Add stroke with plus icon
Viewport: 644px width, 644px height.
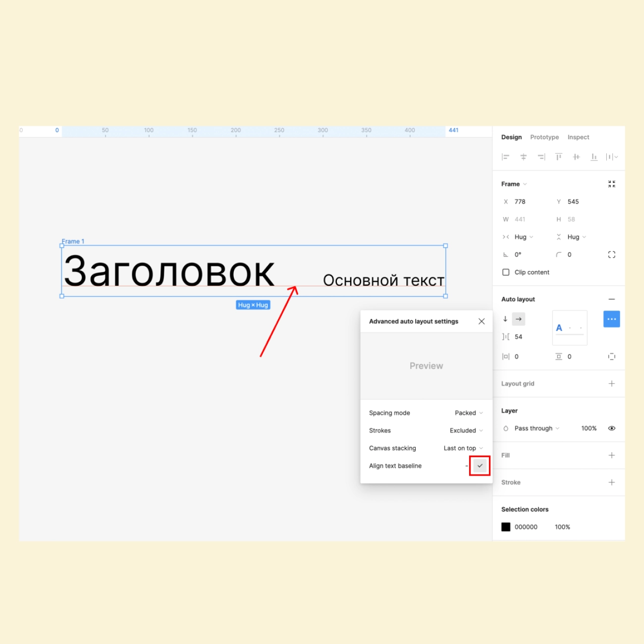(612, 483)
